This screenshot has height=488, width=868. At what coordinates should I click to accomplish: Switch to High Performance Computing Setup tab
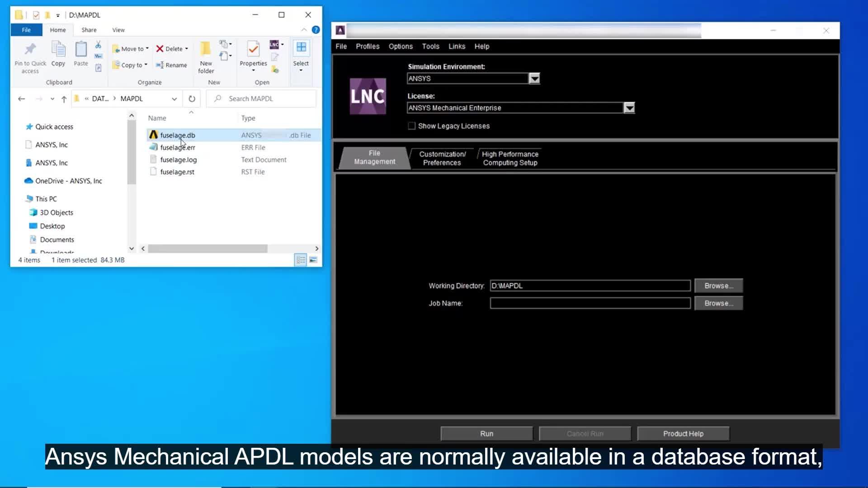tap(509, 159)
